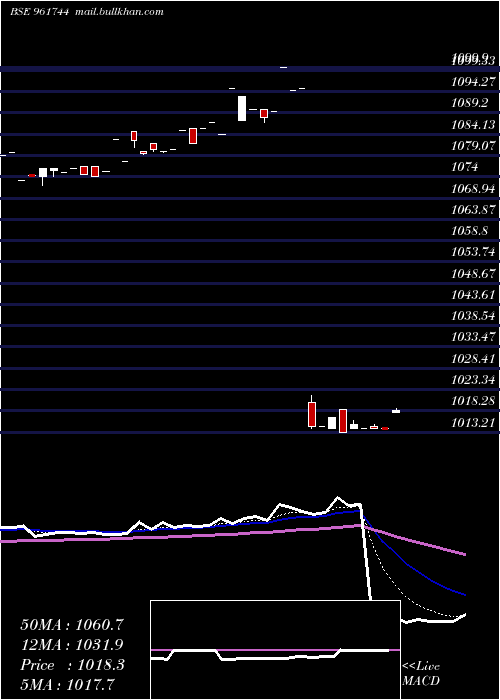The image size is (500, 700).
Task: Click the MACD inset chart panel
Action: point(275,650)
